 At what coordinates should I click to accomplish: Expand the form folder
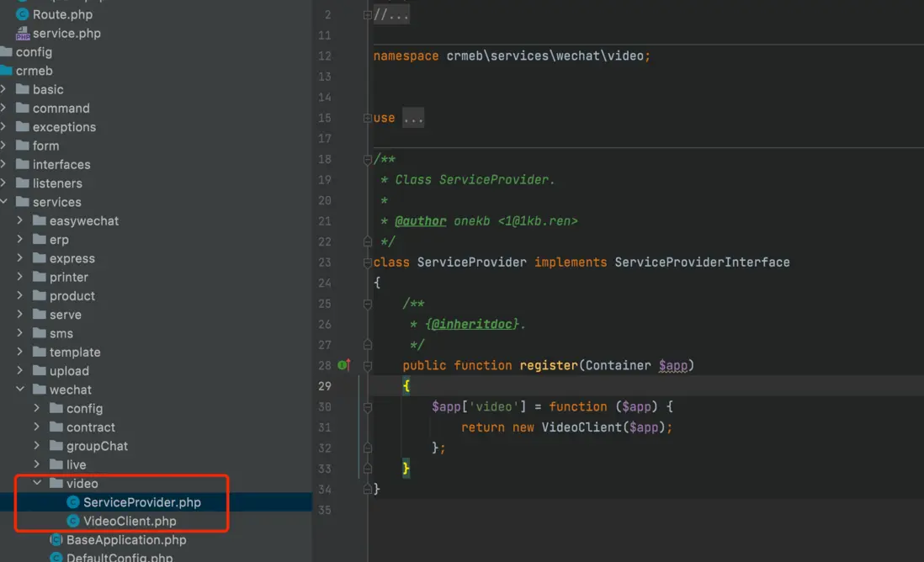[x=3, y=146]
